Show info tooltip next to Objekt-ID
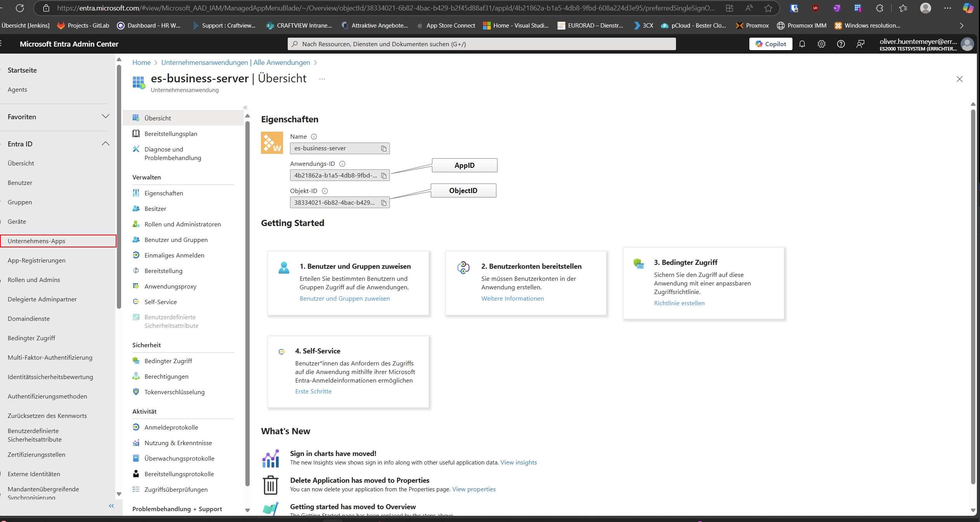The height and width of the screenshot is (522, 980). pyautogui.click(x=325, y=191)
